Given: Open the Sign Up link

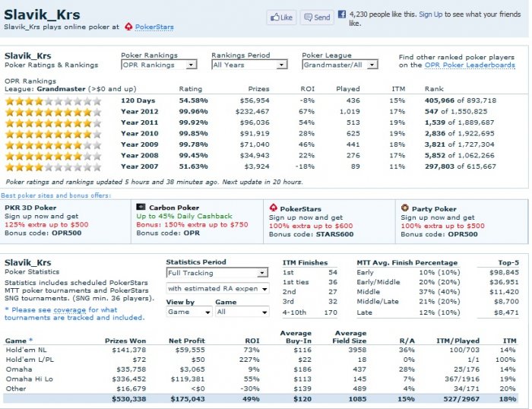Looking at the screenshot, I should 431,14.
